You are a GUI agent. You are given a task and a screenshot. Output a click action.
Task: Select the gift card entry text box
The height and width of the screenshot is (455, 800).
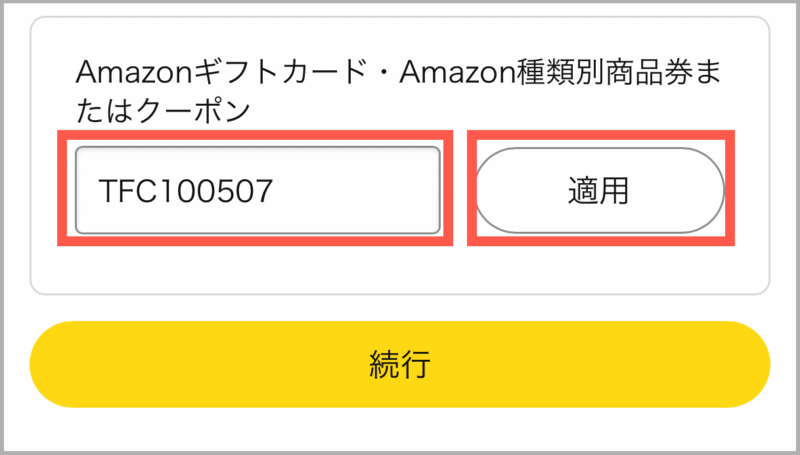pos(257,190)
